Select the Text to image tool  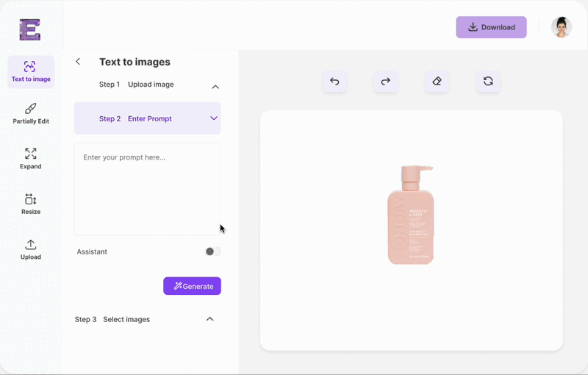[x=31, y=72]
